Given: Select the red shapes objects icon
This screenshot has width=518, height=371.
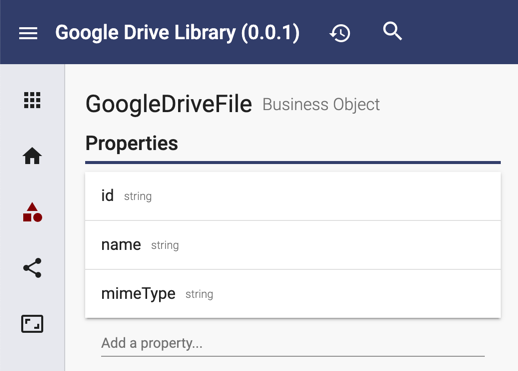Looking at the screenshot, I should coord(32,212).
